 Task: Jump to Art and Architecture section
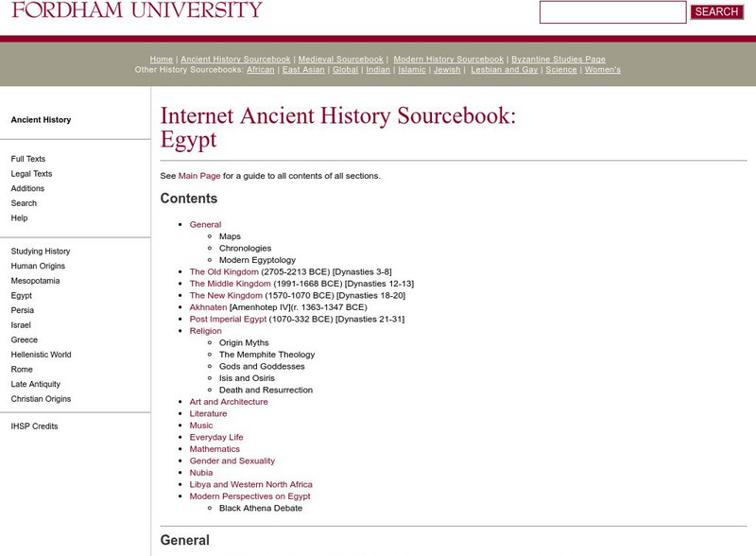tap(229, 402)
